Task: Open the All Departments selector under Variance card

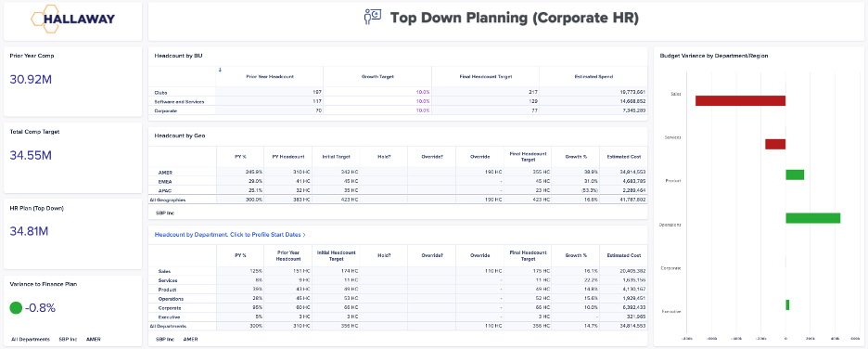Action: 31,339
